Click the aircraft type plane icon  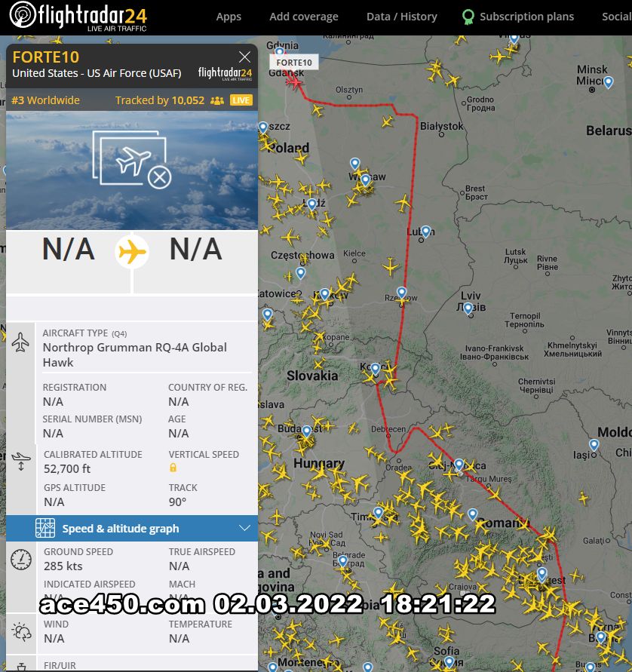click(20, 342)
